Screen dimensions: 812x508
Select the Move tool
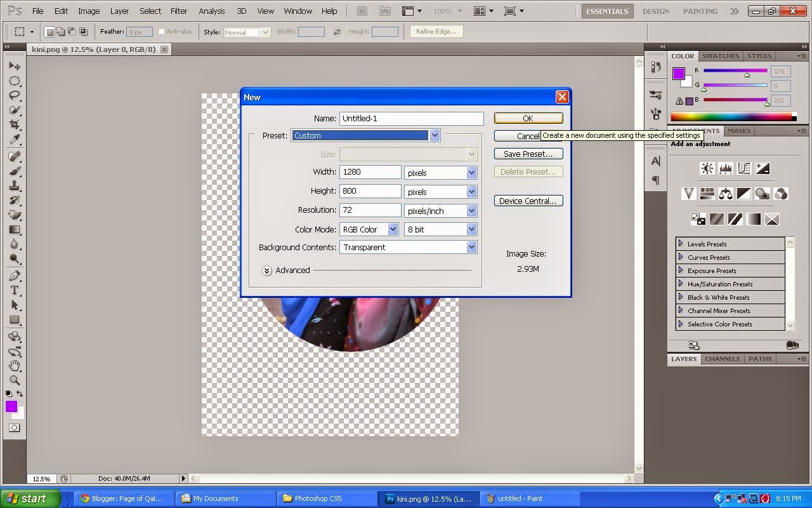click(x=15, y=66)
